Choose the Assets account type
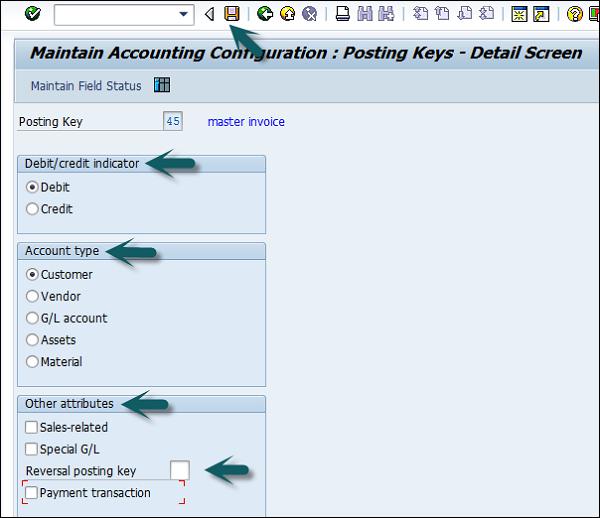Image resolution: width=600 pixels, height=518 pixels. coord(33,340)
